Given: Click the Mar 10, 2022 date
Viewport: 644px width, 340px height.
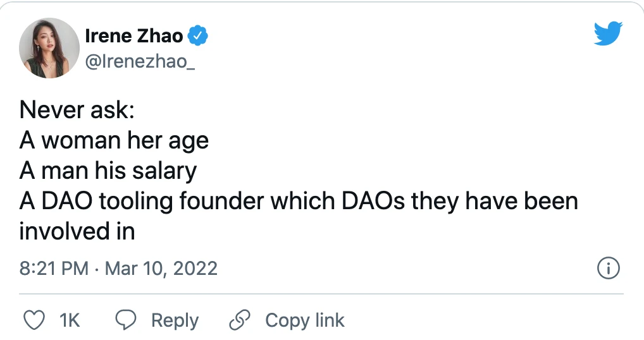Looking at the screenshot, I should coord(161,268).
